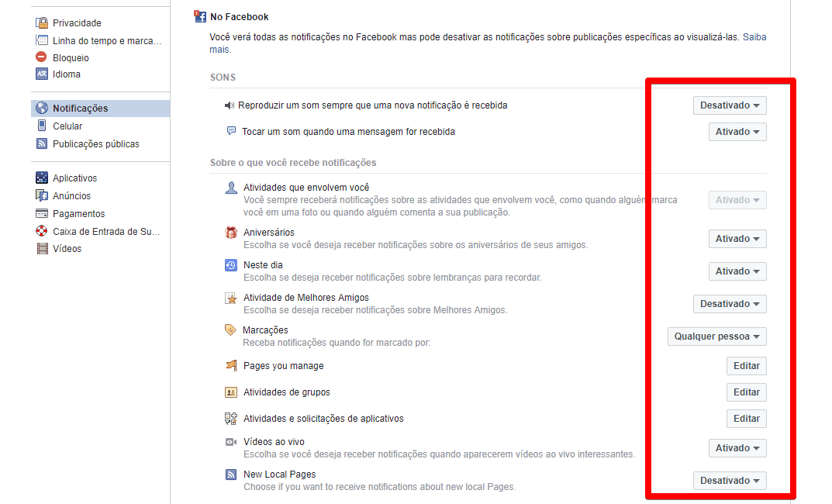Screen dimensions: 832x504
Task: Open the Desativado dropdown for Melhores Amigos
Action: pos(730,304)
